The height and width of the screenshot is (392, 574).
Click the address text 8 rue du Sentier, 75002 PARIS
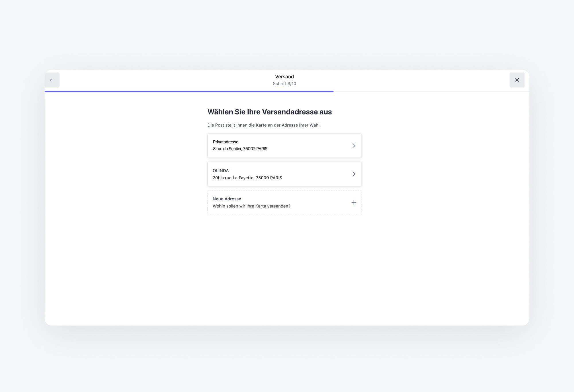point(240,149)
